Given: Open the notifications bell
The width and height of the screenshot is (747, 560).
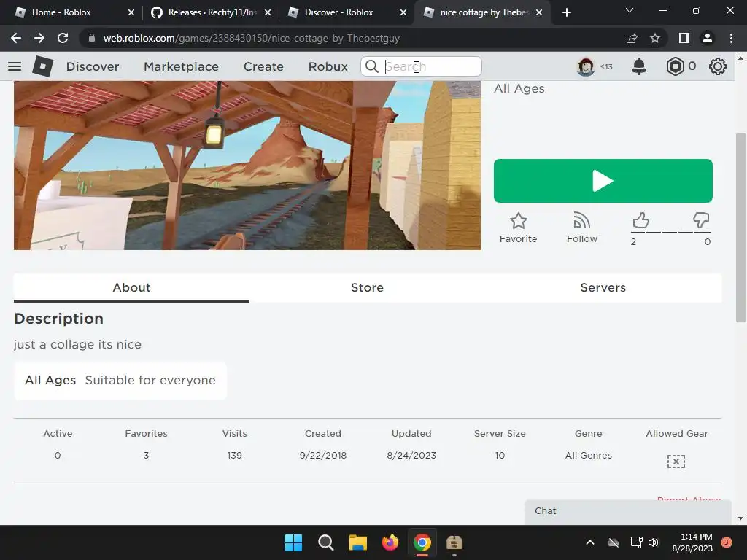Looking at the screenshot, I should tap(639, 66).
